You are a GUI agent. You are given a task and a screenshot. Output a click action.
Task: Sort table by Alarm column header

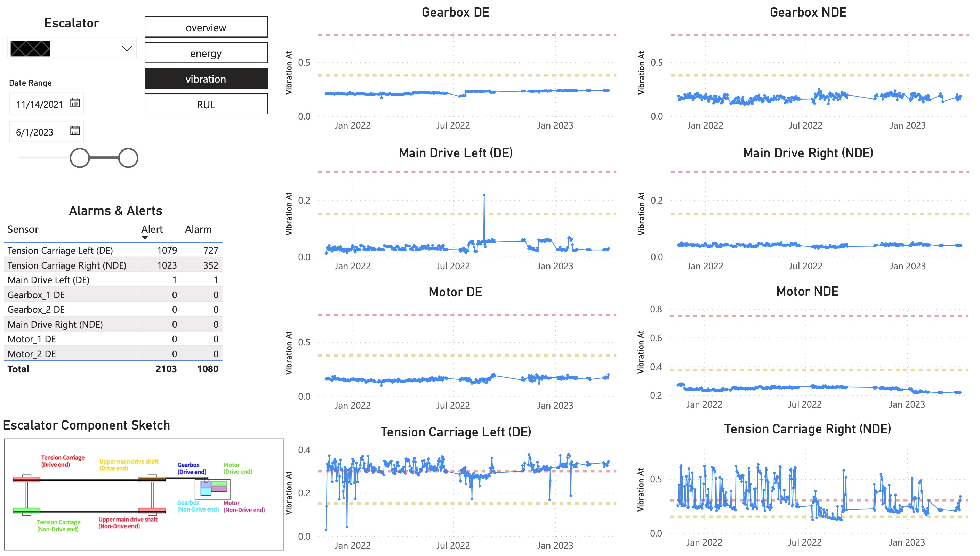tap(198, 229)
